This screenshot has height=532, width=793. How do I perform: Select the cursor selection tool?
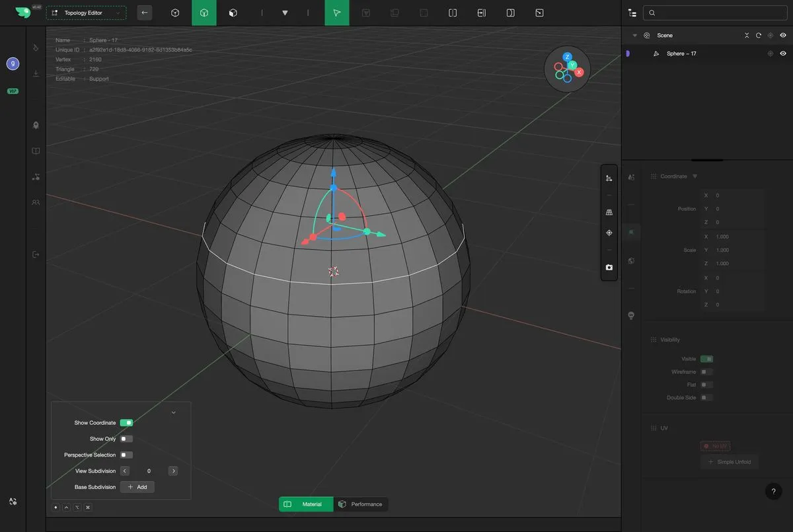(x=336, y=13)
